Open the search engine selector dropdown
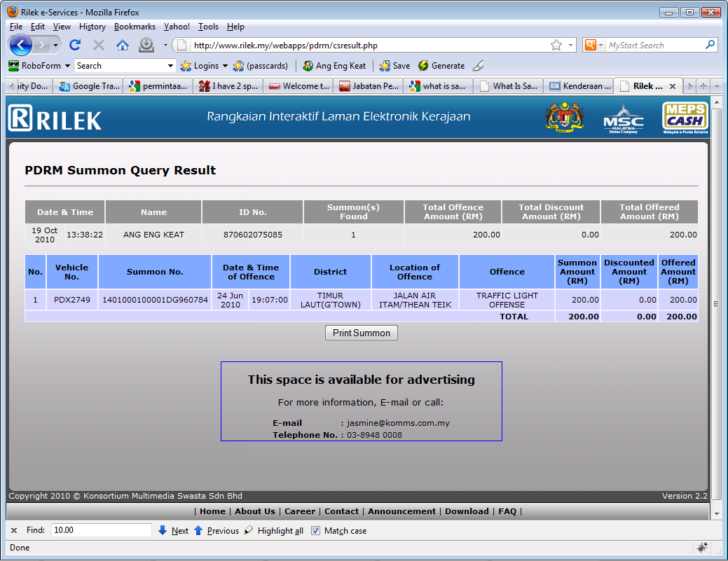This screenshot has width=728, height=561. [600, 45]
